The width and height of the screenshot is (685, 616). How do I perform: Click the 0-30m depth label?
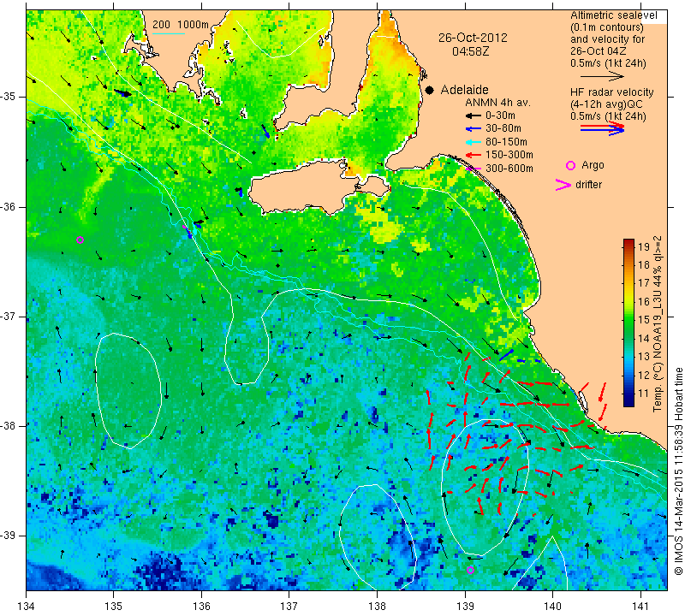tap(500, 115)
